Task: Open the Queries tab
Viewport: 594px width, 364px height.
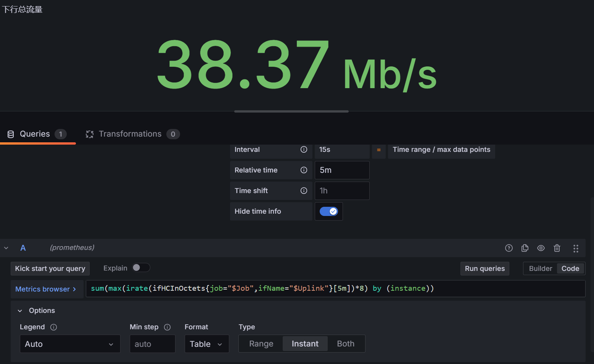Action: 38,134
